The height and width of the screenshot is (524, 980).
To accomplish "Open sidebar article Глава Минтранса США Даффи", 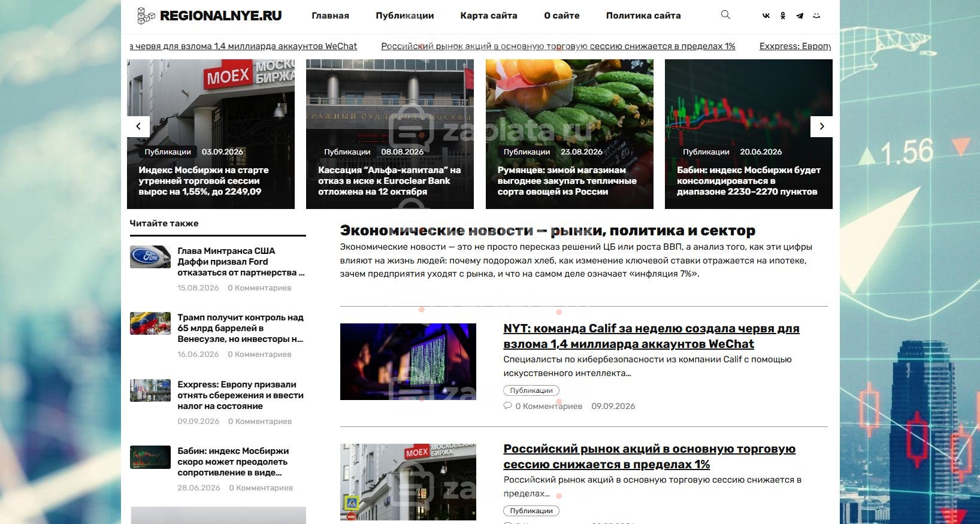I will pyautogui.click(x=241, y=262).
